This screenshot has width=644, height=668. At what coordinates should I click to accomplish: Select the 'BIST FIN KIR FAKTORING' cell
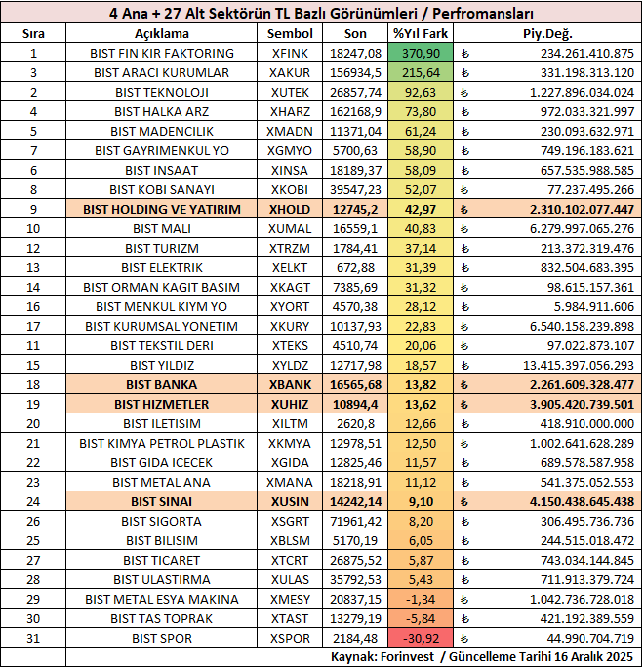pyautogui.click(x=162, y=53)
